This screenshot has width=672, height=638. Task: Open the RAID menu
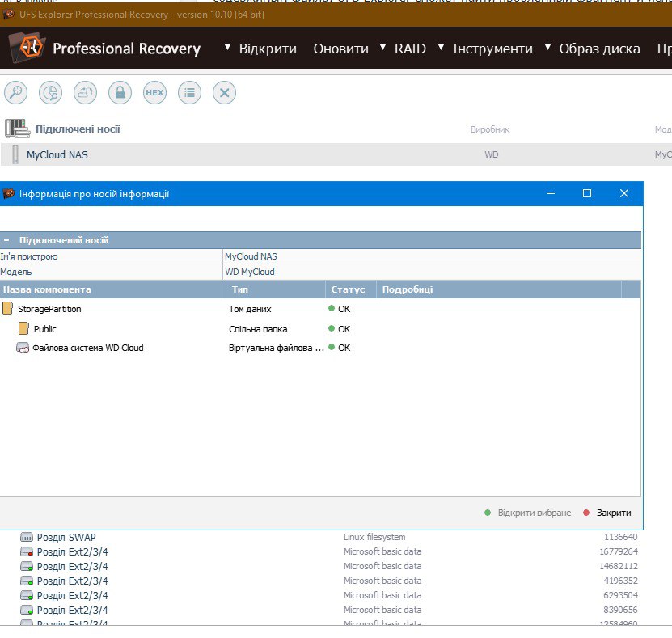coord(410,49)
